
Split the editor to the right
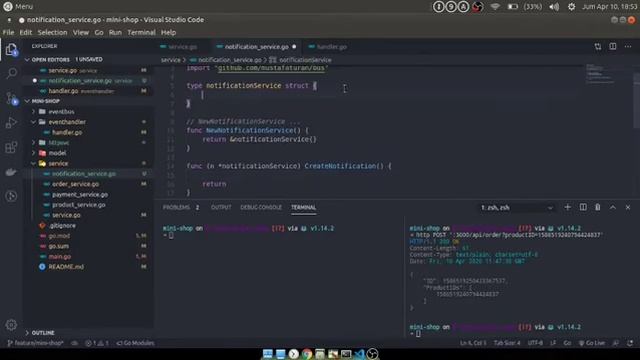(613, 47)
